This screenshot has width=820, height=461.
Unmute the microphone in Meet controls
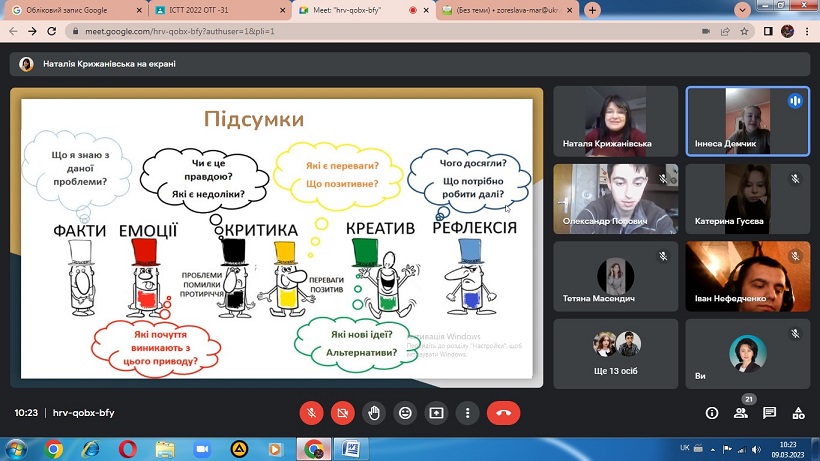point(311,413)
